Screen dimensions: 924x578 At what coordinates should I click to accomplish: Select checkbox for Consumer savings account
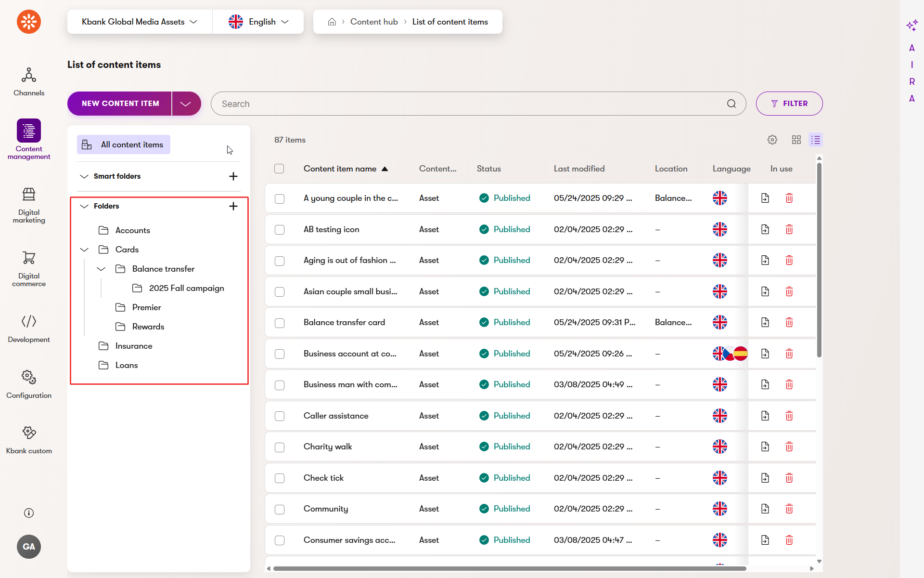coord(280,540)
